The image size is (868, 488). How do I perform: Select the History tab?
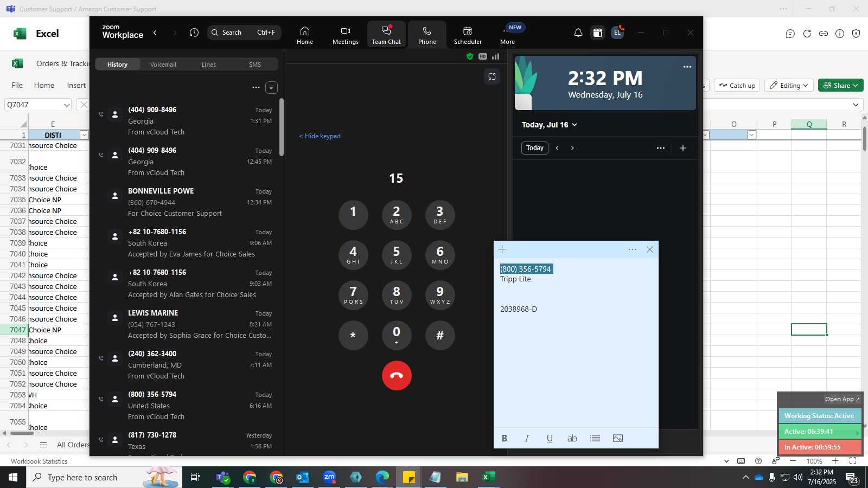pos(117,65)
